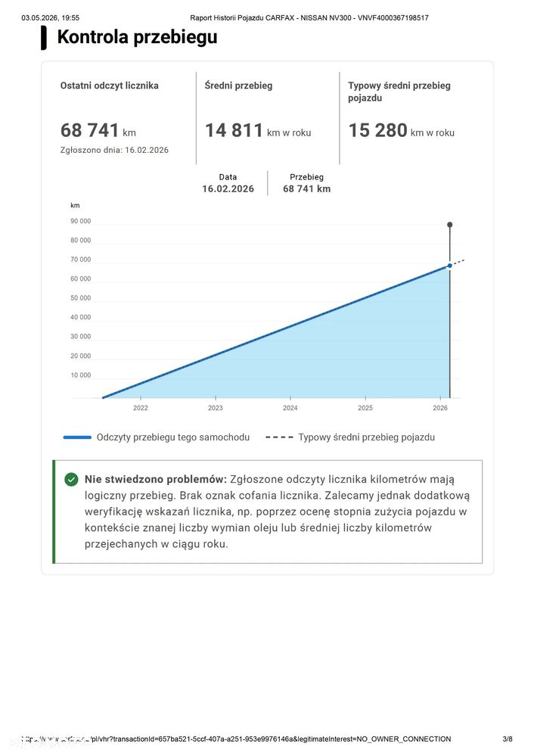Click Typowy średni przebieg pojazdu legend
The image size is (534, 756).
(x=366, y=437)
